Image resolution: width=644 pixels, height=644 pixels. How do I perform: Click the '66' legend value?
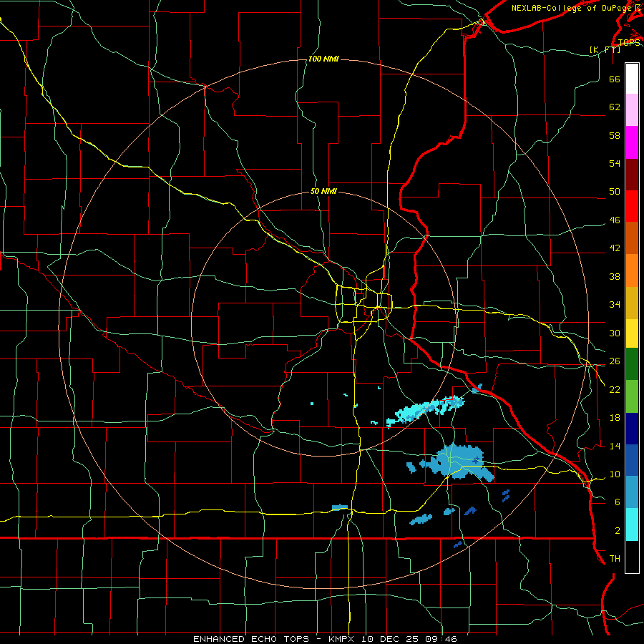click(x=615, y=79)
